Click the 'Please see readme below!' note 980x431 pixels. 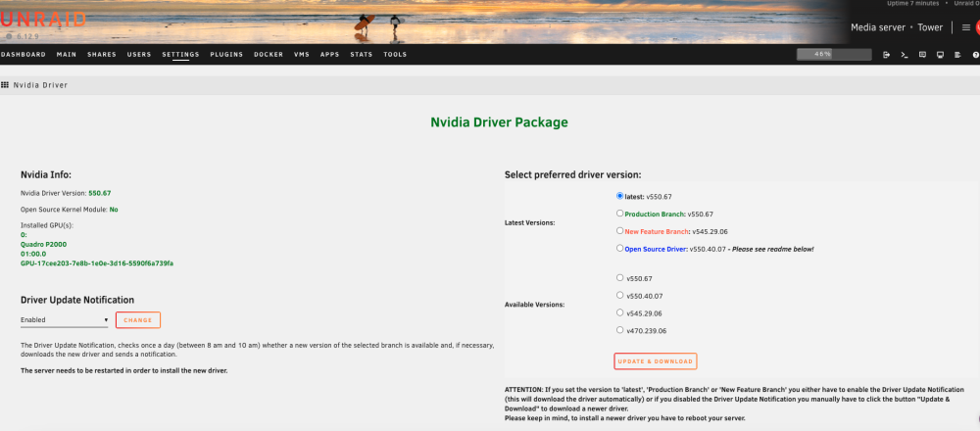(775, 249)
